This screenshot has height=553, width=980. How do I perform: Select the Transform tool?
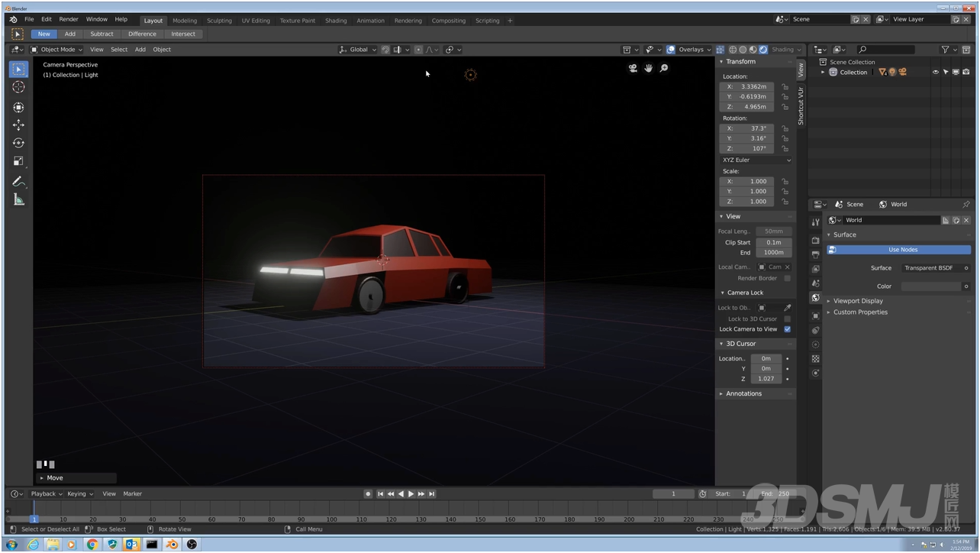point(18,107)
